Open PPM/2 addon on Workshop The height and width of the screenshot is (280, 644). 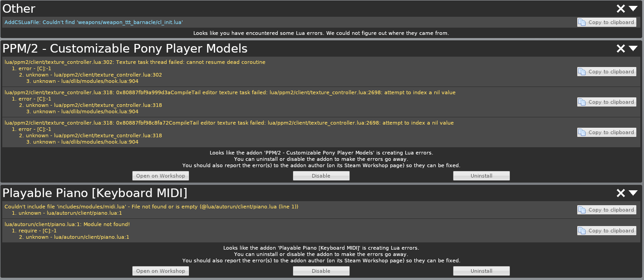click(161, 176)
